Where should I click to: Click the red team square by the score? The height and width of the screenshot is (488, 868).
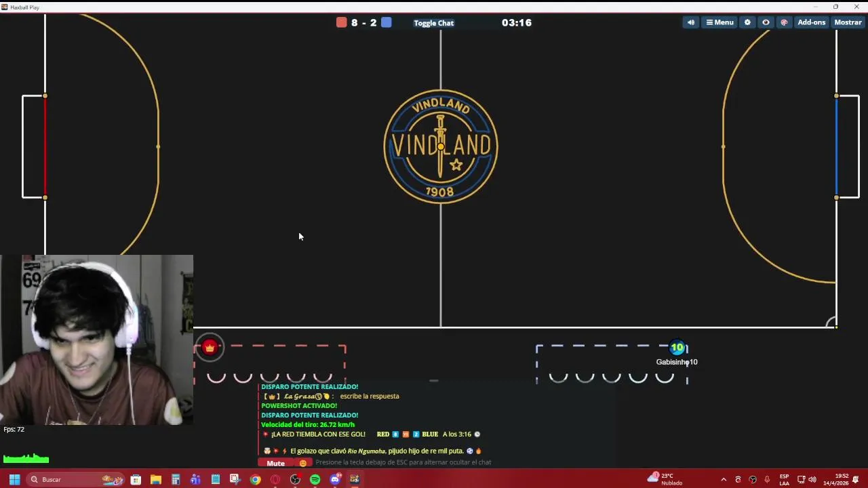coord(342,22)
